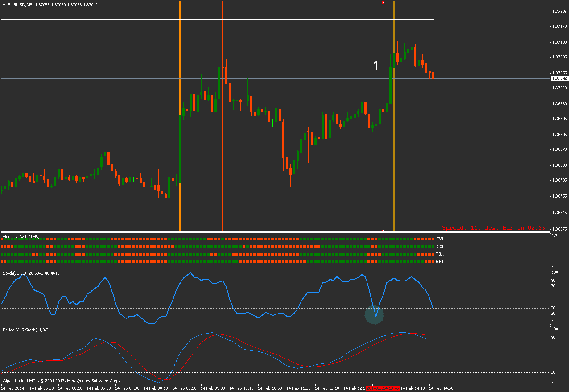This screenshot has width=569, height=392.
Task: Click the 1.37170 price axis label
Action: pyautogui.click(x=559, y=26)
